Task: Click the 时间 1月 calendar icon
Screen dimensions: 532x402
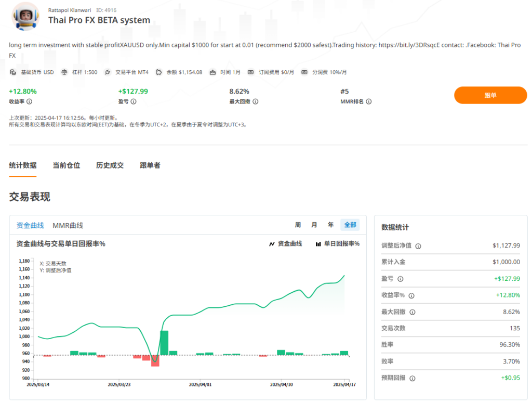Action: click(213, 72)
